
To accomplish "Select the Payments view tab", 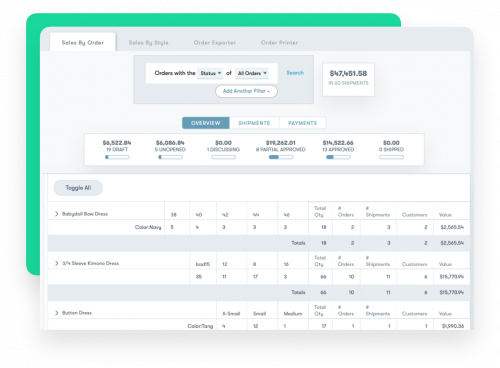I will pos(302,123).
